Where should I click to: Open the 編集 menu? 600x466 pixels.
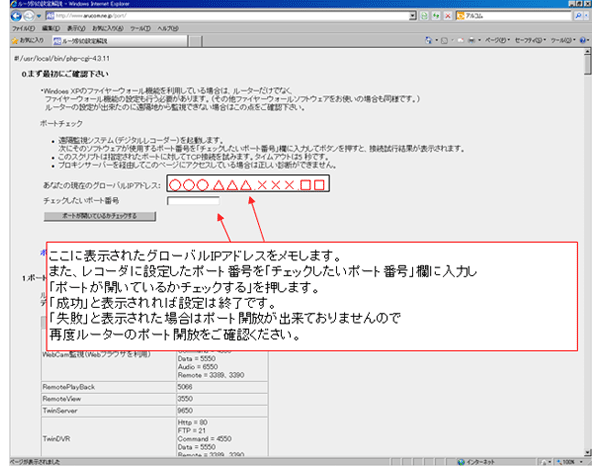51,29
